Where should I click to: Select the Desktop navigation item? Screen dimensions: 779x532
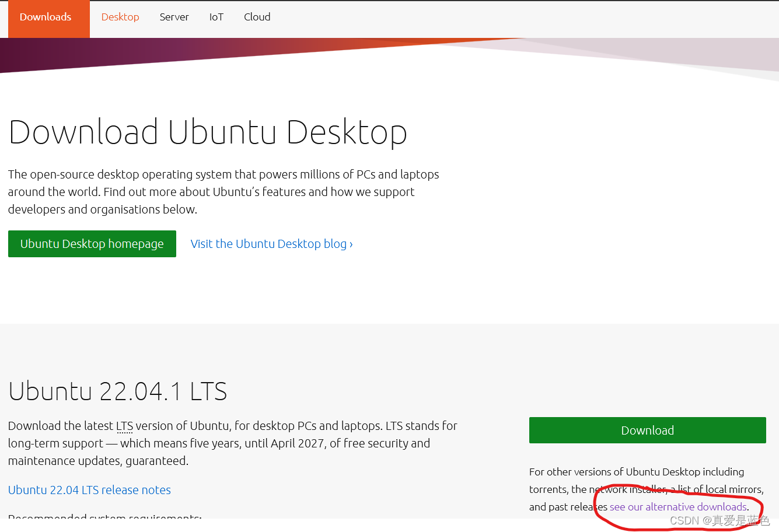coord(120,17)
